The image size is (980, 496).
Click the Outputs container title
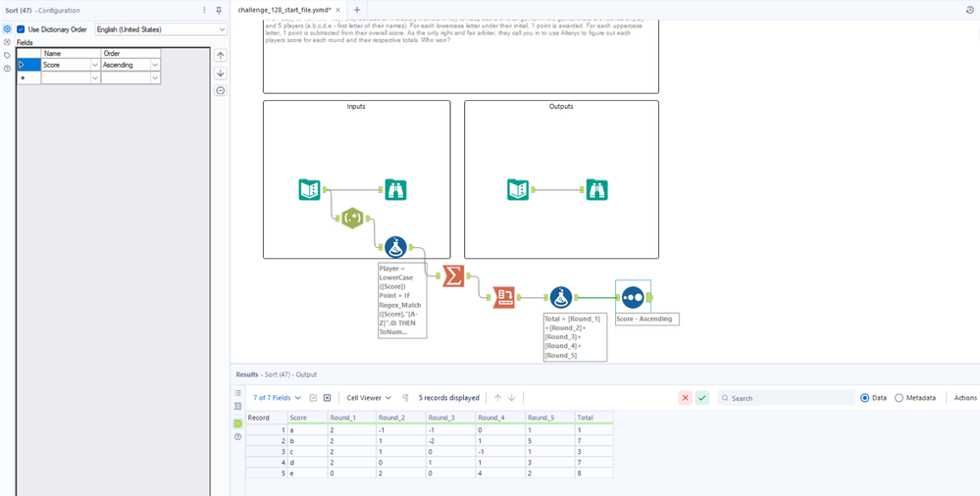(x=561, y=107)
